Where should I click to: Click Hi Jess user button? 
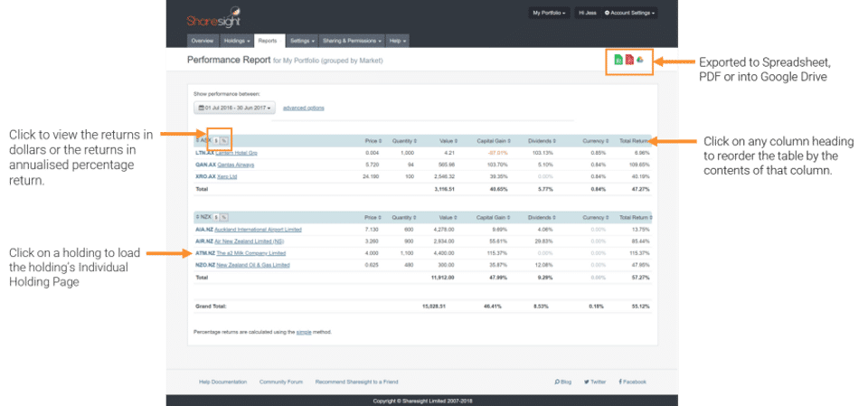coord(588,13)
